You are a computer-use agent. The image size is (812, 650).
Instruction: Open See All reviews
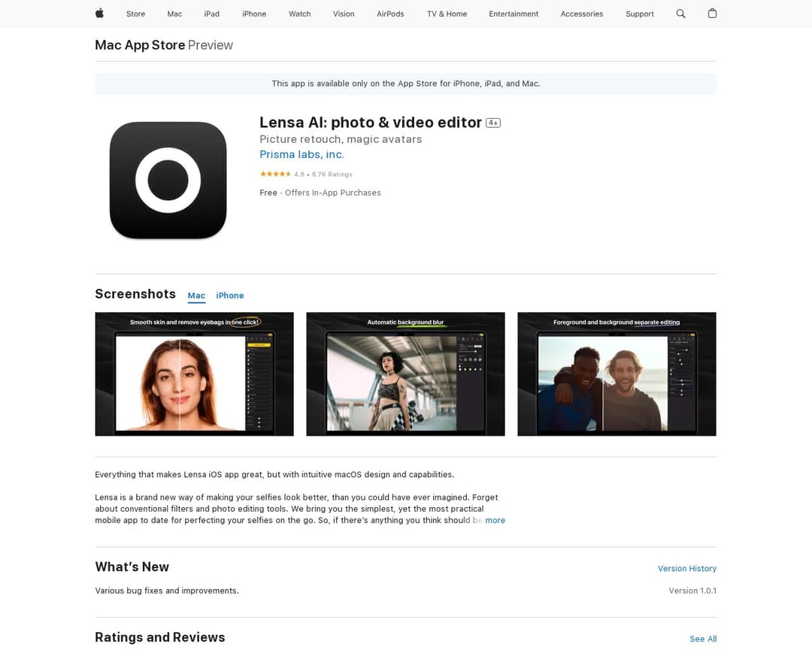click(x=703, y=639)
